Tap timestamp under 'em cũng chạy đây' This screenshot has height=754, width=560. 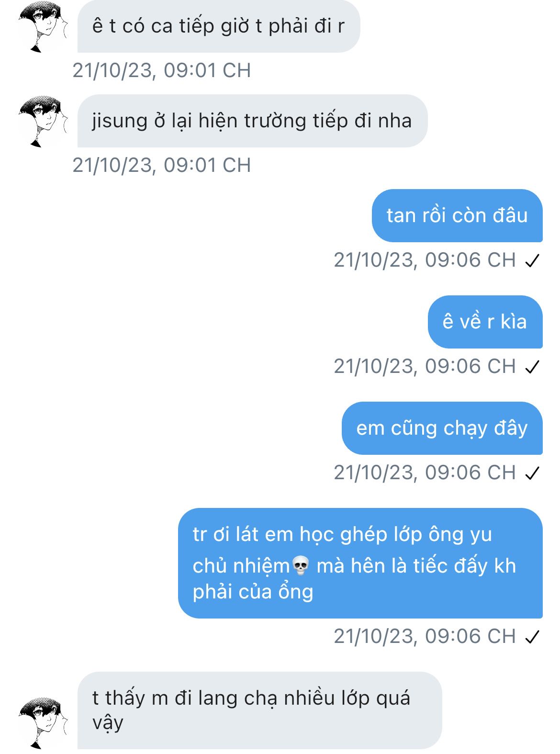[425, 473]
